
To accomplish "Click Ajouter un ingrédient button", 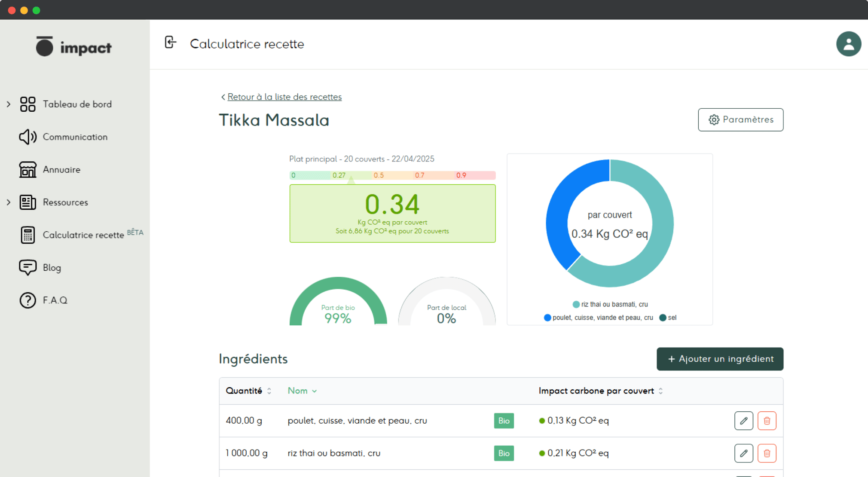I will (720, 359).
